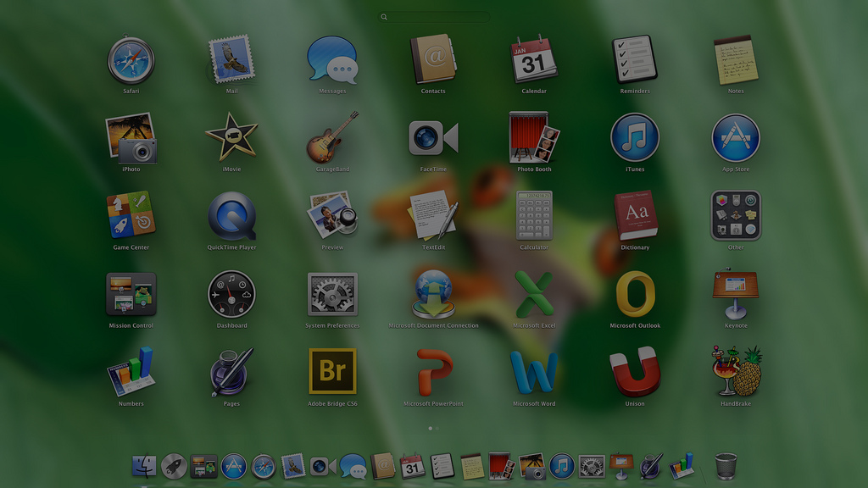Launch Numbers from the Launchpad grid

[131, 372]
